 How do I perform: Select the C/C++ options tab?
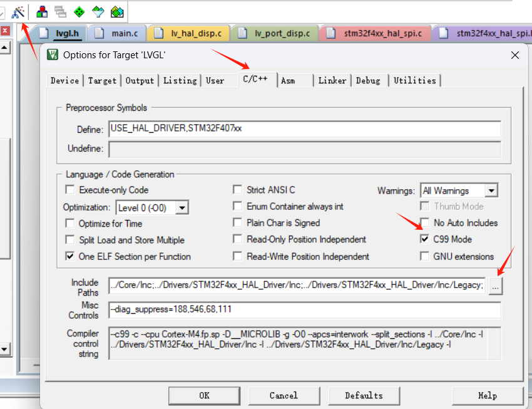257,80
